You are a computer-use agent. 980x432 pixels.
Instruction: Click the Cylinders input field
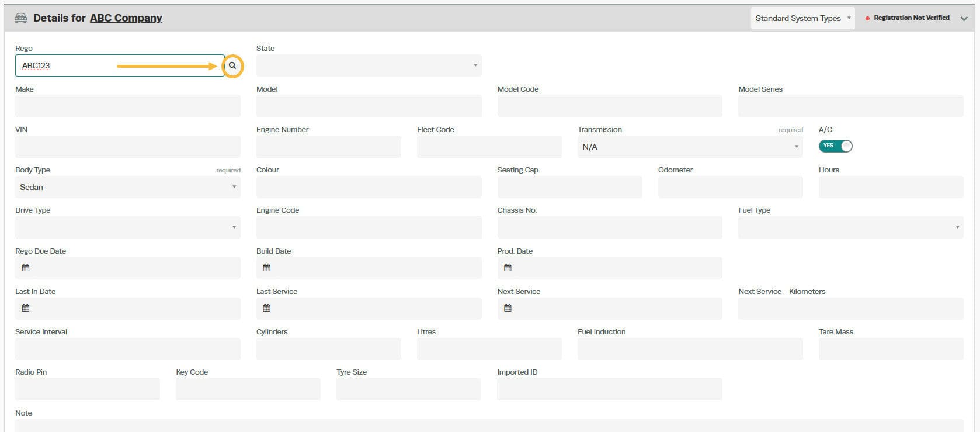[328, 349]
